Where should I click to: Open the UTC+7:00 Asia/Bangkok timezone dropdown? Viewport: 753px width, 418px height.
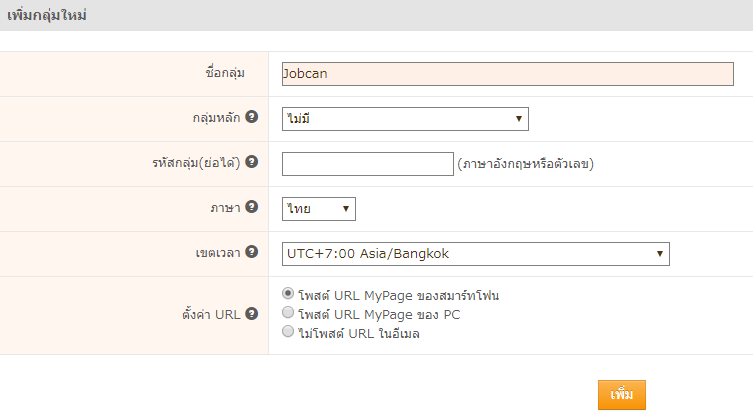[475, 254]
